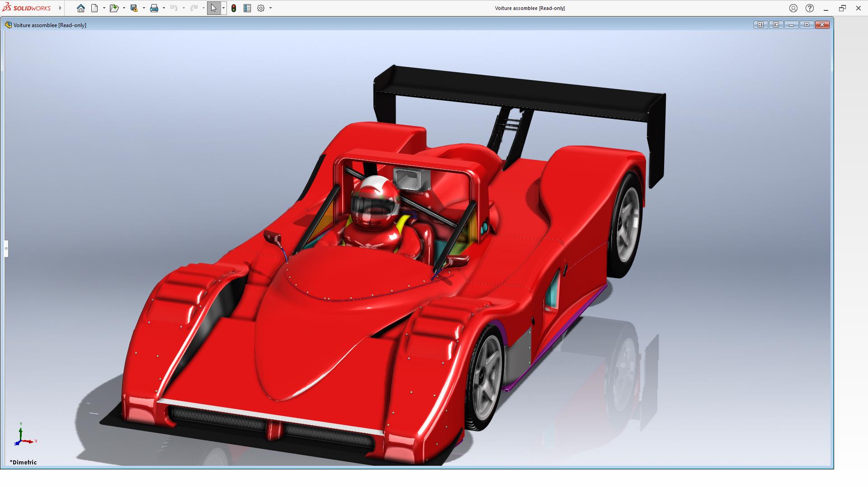Open the Select tool dropdown arrow
868x487 pixels.
(x=223, y=8)
